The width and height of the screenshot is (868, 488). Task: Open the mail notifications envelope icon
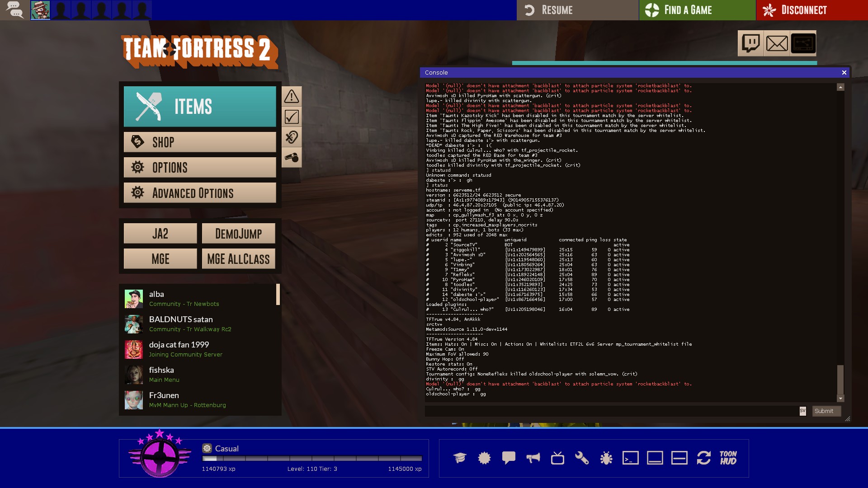[777, 43]
